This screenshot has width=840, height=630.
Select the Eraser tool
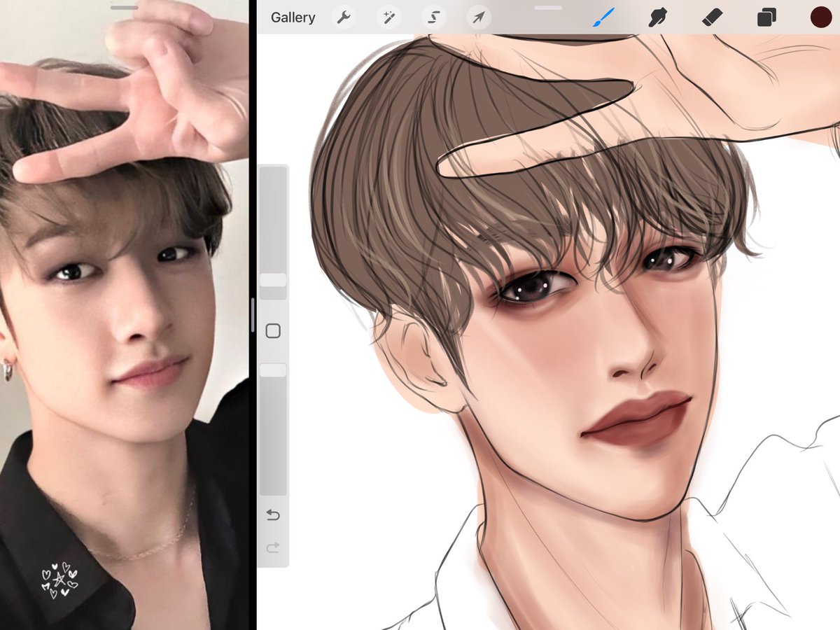712,17
